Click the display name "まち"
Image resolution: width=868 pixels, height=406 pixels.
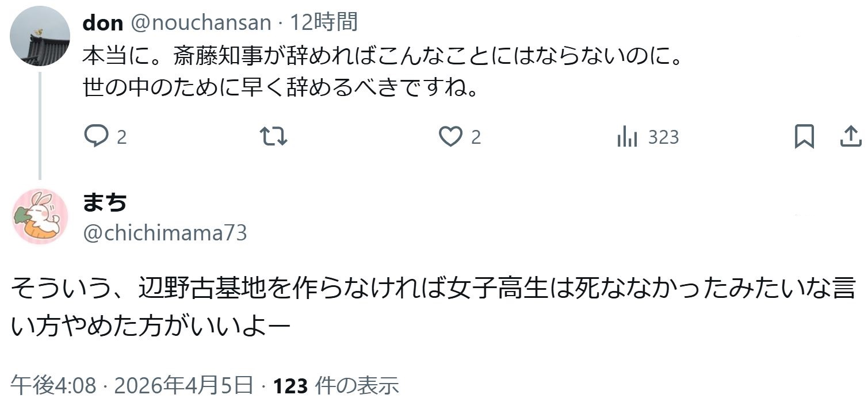105,202
